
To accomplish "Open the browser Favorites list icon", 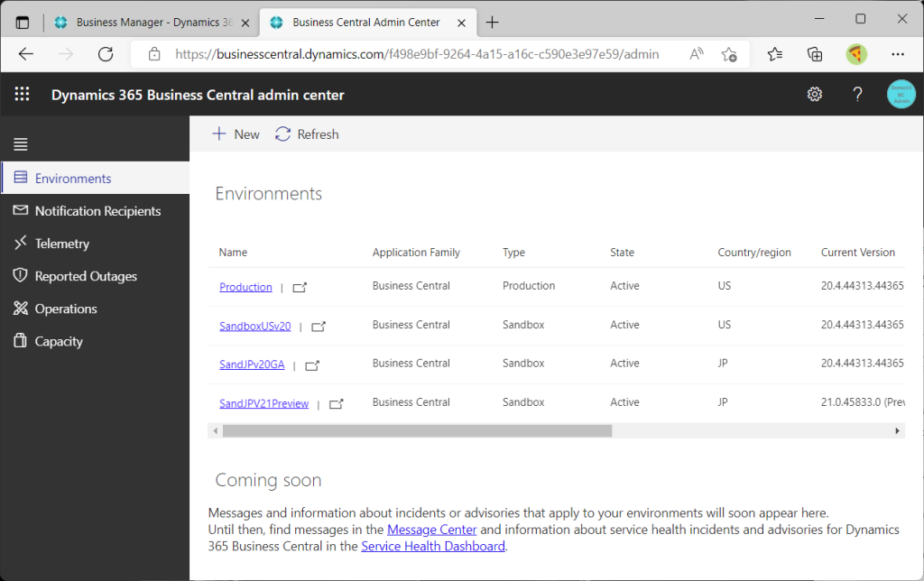I will 775,54.
